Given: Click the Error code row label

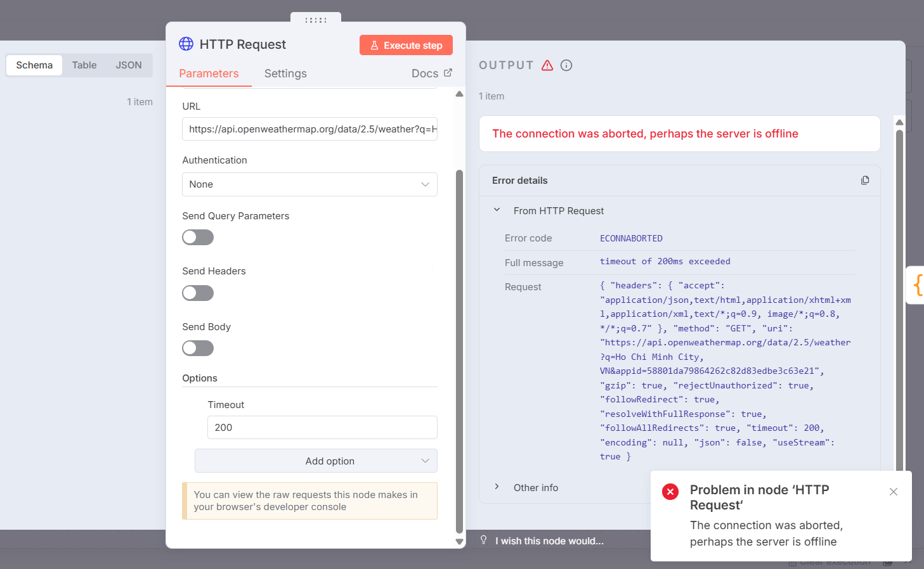Looking at the screenshot, I should point(528,238).
